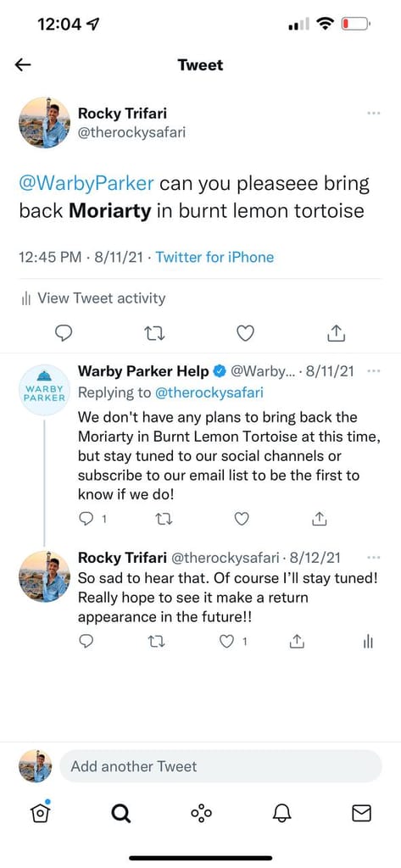This screenshot has height=868, width=401.
Task: Tap the Add another Tweet field
Action: [220, 766]
